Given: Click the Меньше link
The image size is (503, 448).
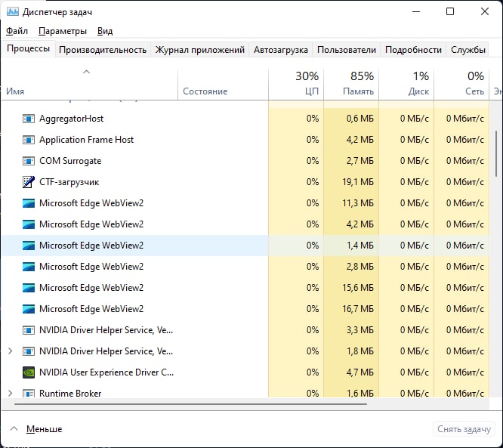Looking at the screenshot, I should 45,429.
